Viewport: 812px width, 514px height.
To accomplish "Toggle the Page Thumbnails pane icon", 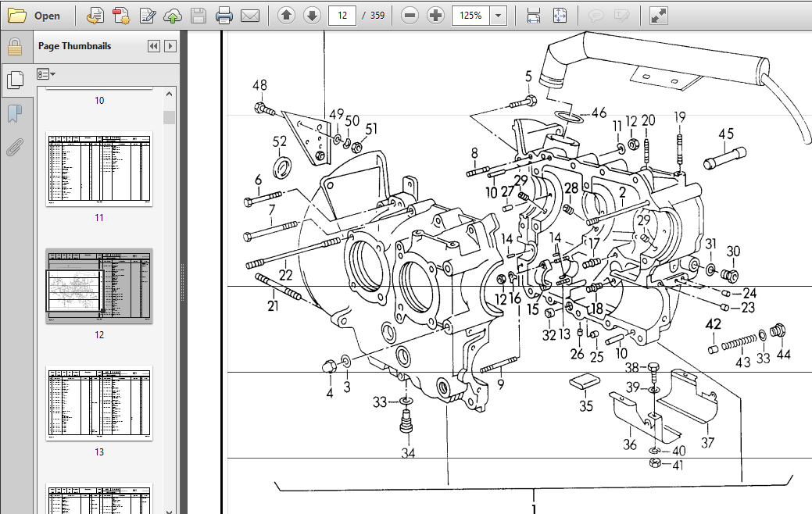I will coord(16,79).
